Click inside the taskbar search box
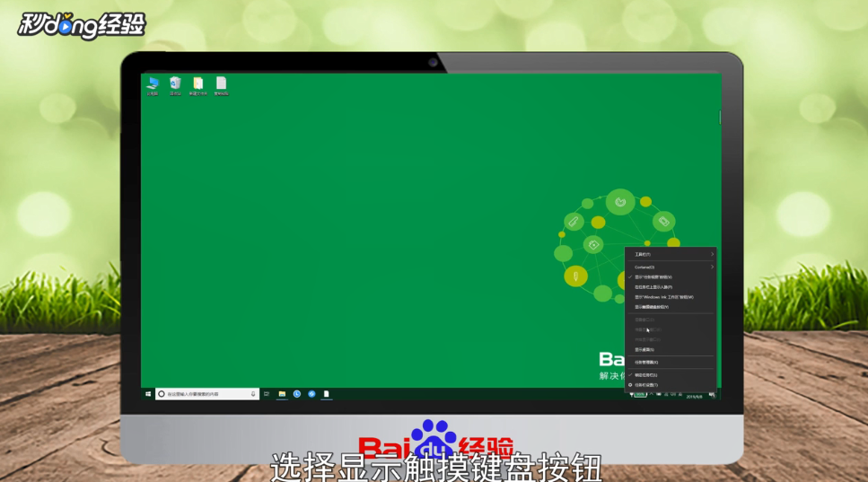Viewport: 868px width, 482px height. (x=207, y=394)
